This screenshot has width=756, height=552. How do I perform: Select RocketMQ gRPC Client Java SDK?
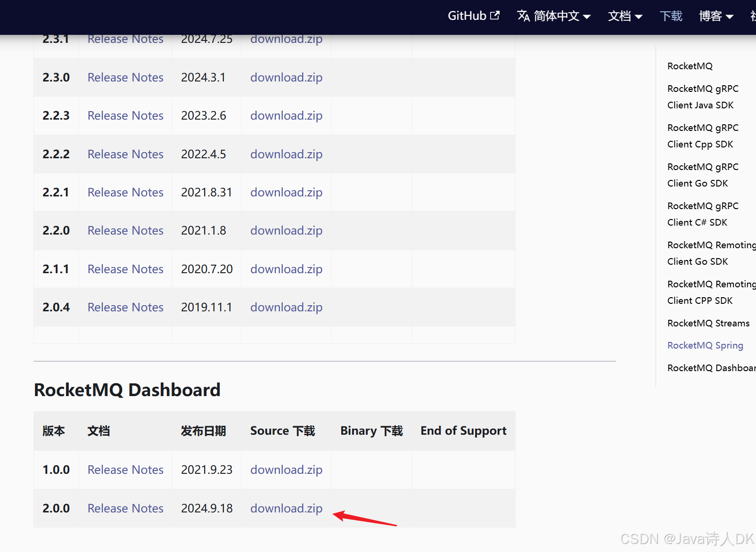click(x=702, y=97)
